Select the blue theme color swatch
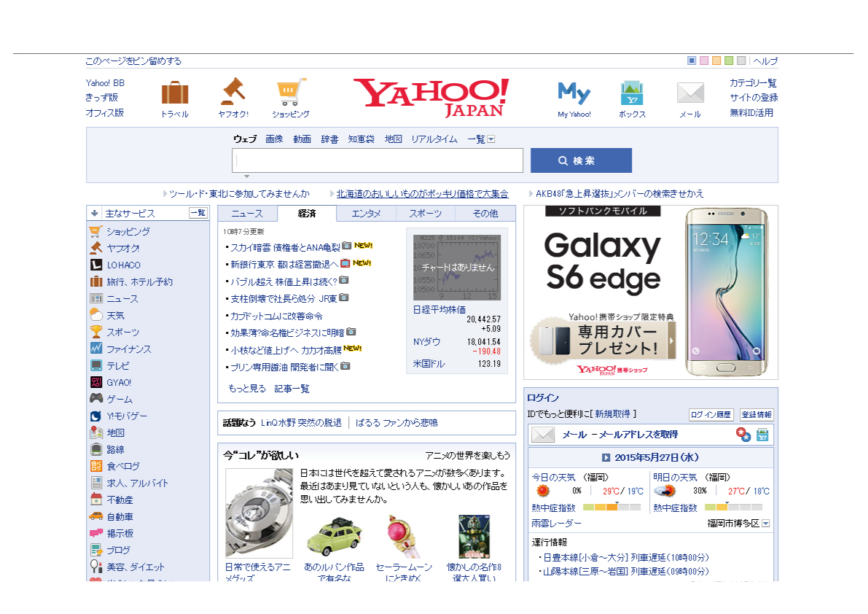Image resolution: width=868 pixels, height=614 pixels. [x=692, y=61]
